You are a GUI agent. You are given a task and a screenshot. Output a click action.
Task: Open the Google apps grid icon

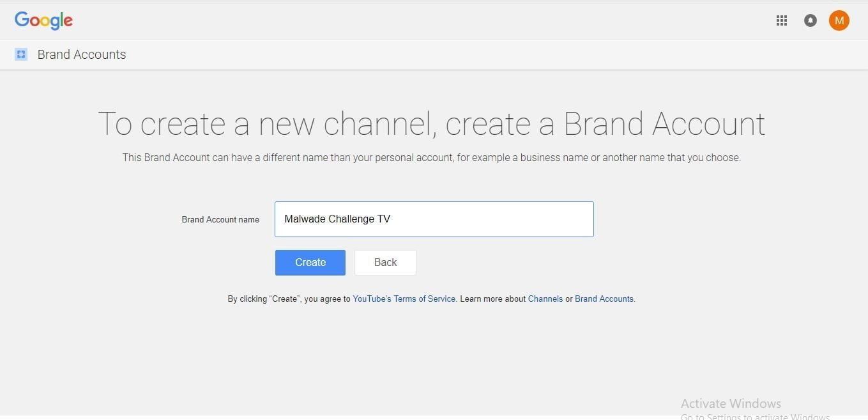(781, 20)
